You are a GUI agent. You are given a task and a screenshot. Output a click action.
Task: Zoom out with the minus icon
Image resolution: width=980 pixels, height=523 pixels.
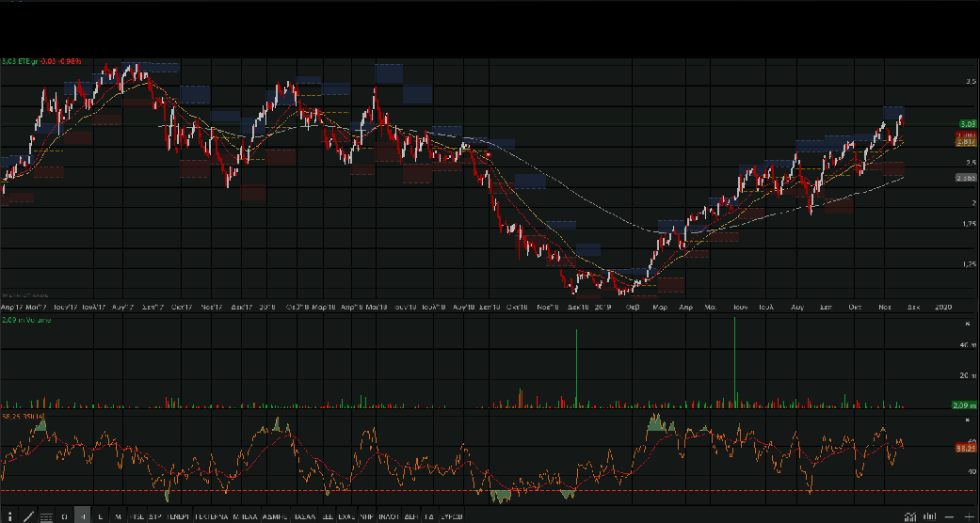(x=950, y=516)
